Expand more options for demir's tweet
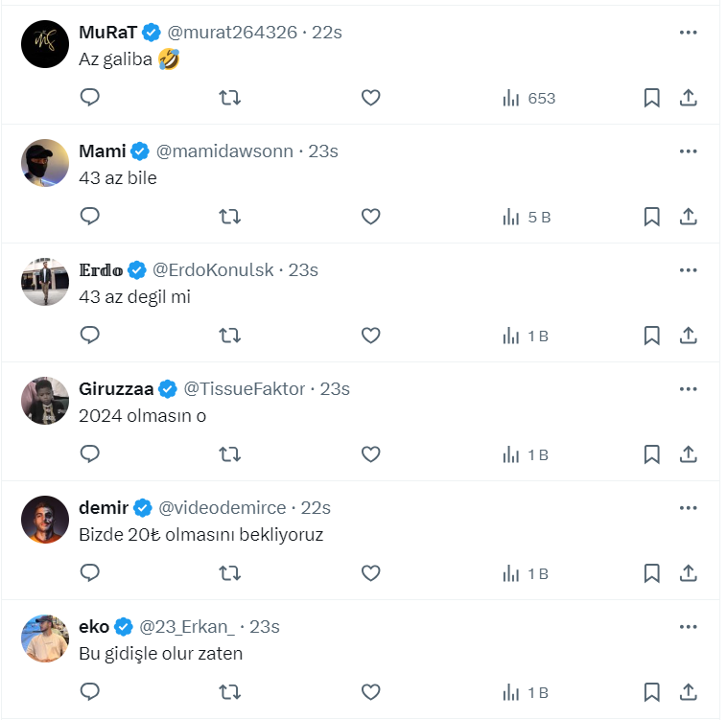 tap(688, 508)
